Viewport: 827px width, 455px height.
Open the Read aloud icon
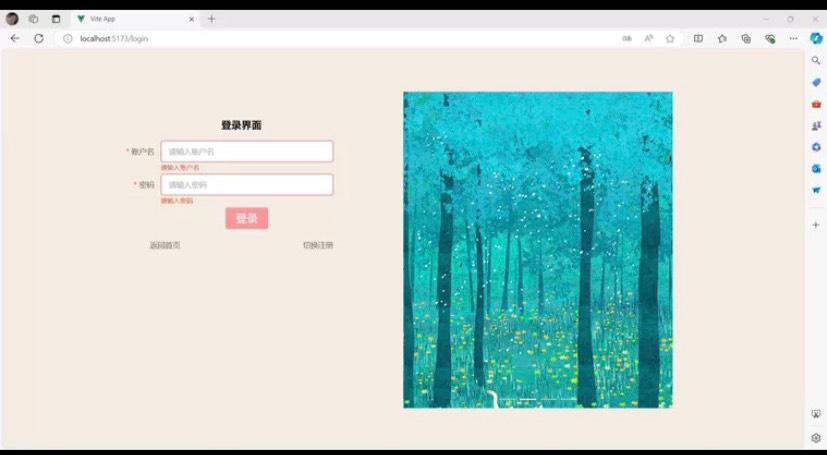(649, 38)
